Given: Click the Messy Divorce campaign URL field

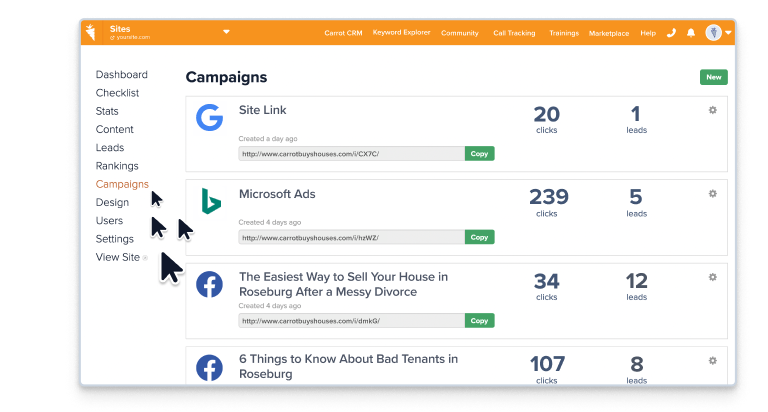Looking at the screenshot, I should [351, 321].
